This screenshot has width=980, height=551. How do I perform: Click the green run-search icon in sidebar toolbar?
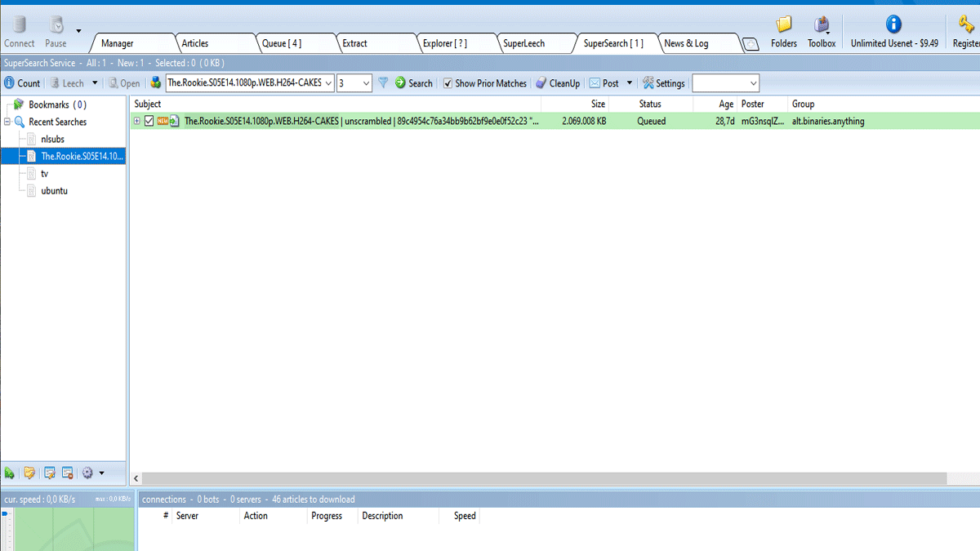tap(10, 473)
